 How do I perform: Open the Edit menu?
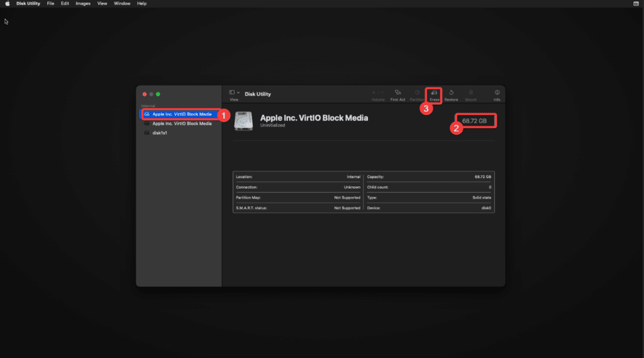65,4
